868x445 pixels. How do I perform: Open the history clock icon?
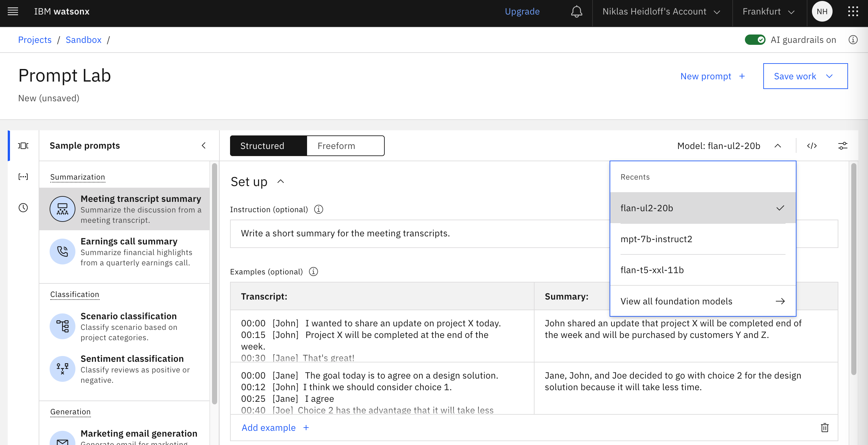tap(23, 208)
